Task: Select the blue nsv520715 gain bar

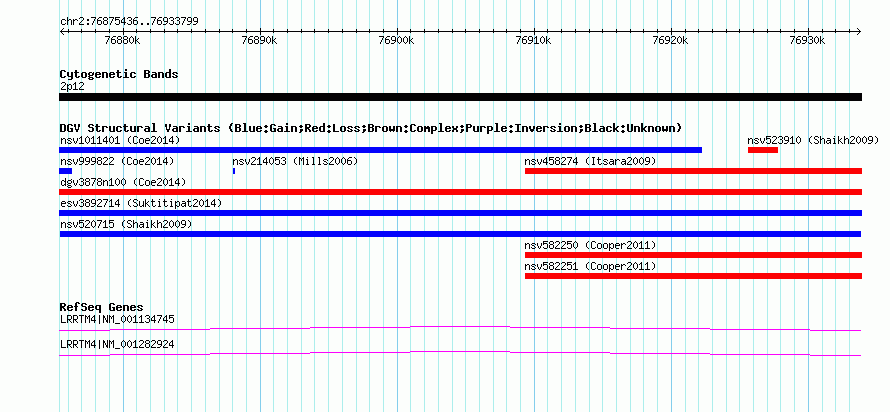Action: tap(460, 234)
